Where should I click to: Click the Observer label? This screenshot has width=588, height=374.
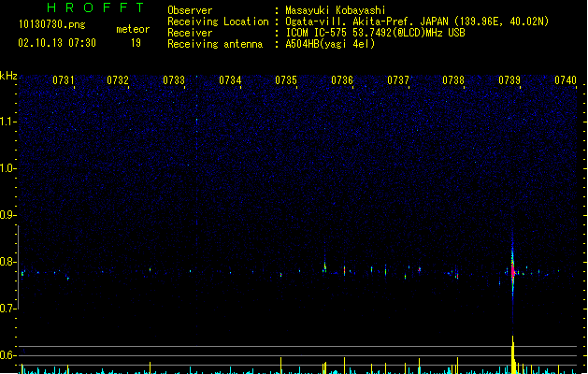(190, 10)
